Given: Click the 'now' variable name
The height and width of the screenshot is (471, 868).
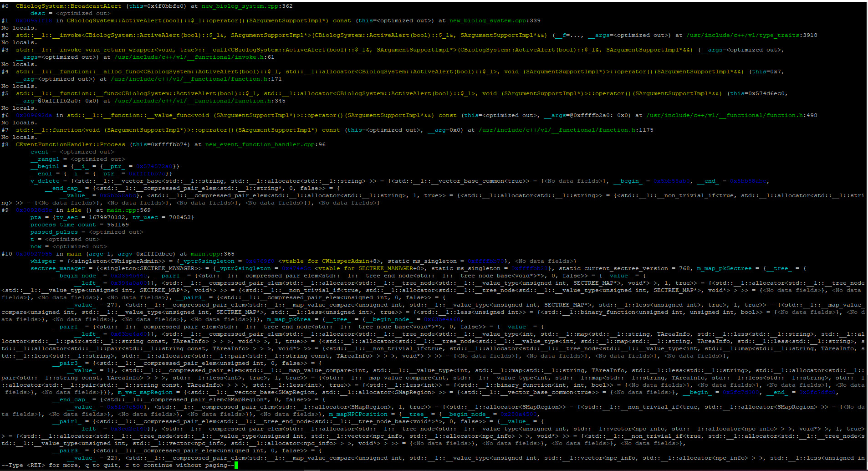Looking at the screenshot, I should [36, 246].
